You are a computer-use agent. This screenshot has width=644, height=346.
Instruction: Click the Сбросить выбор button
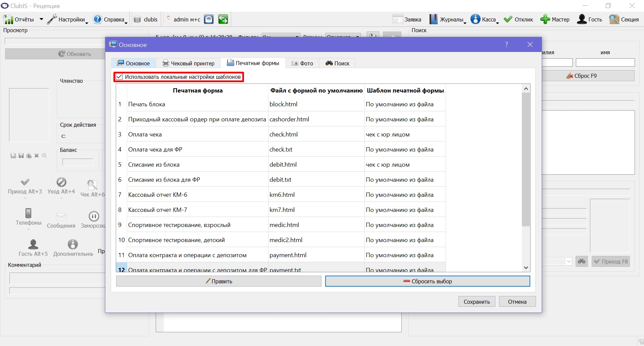(428, 281)
